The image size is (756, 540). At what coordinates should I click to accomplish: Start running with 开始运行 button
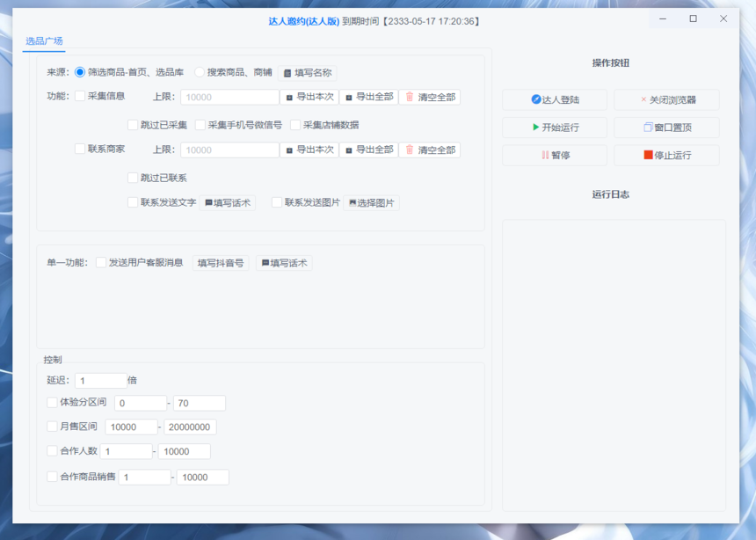coord(555,128)
